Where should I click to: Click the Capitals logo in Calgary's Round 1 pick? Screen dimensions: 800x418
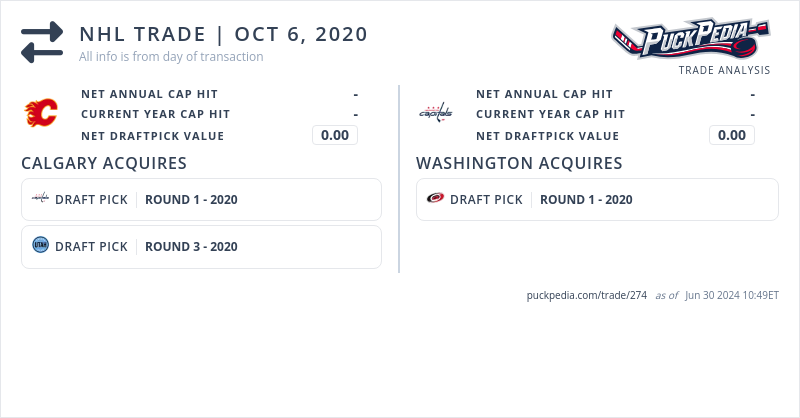[x=40, y=199]
